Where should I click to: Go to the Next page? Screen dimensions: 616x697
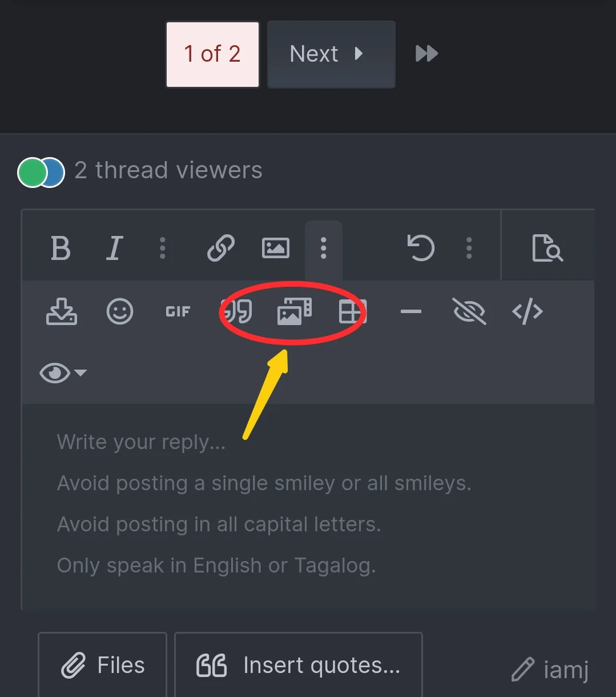point(331,54)
